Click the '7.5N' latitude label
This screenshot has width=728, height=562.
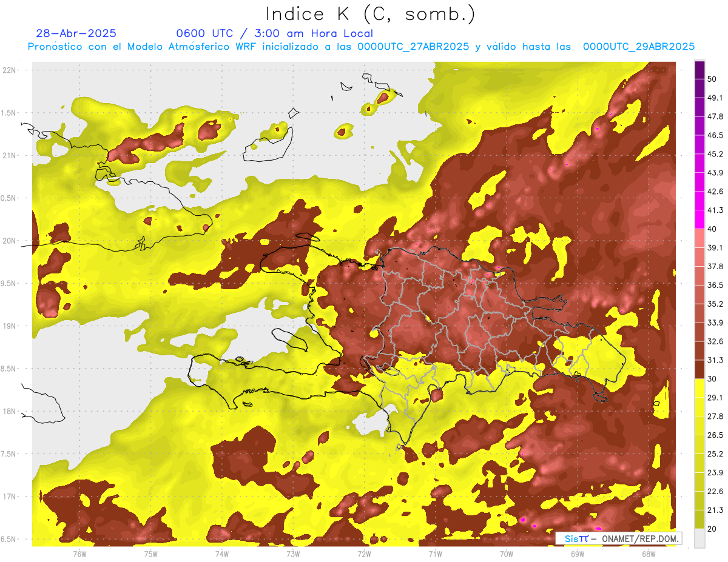tap(9, 454)
